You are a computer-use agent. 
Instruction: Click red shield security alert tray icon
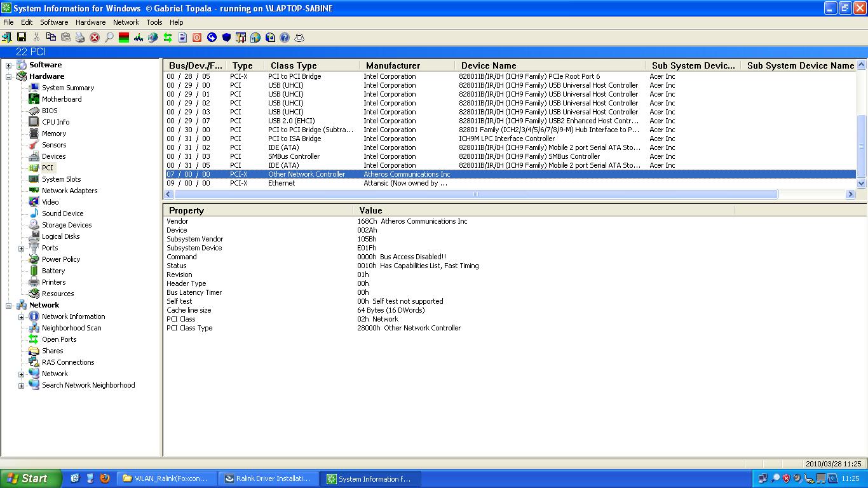pos(786,478)
